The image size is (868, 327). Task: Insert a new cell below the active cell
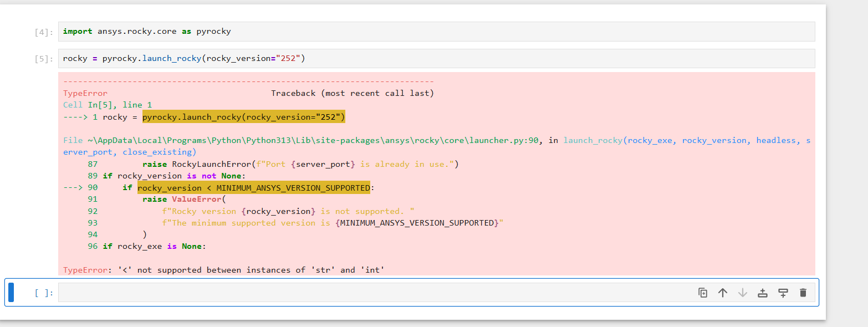click(x=783, y=293)
